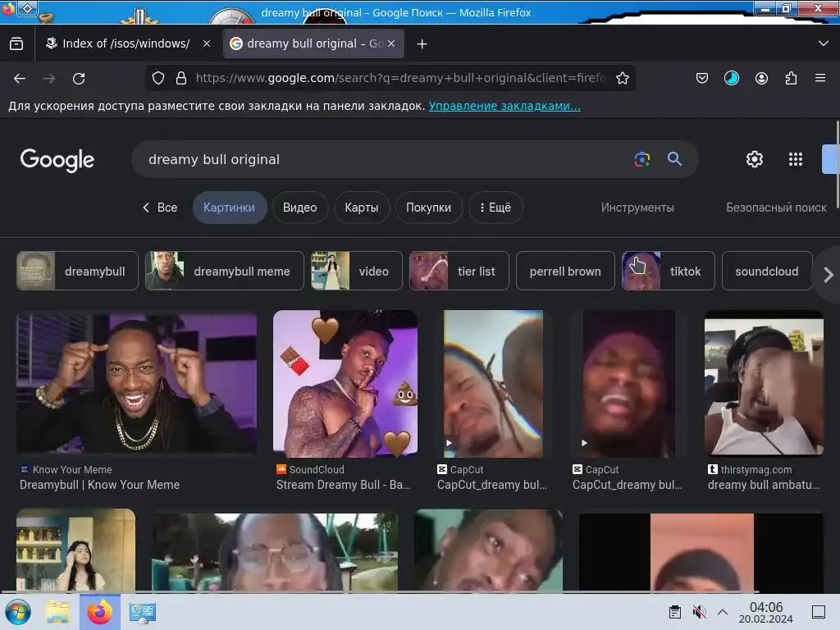Click the Google logo

(57, 160)
